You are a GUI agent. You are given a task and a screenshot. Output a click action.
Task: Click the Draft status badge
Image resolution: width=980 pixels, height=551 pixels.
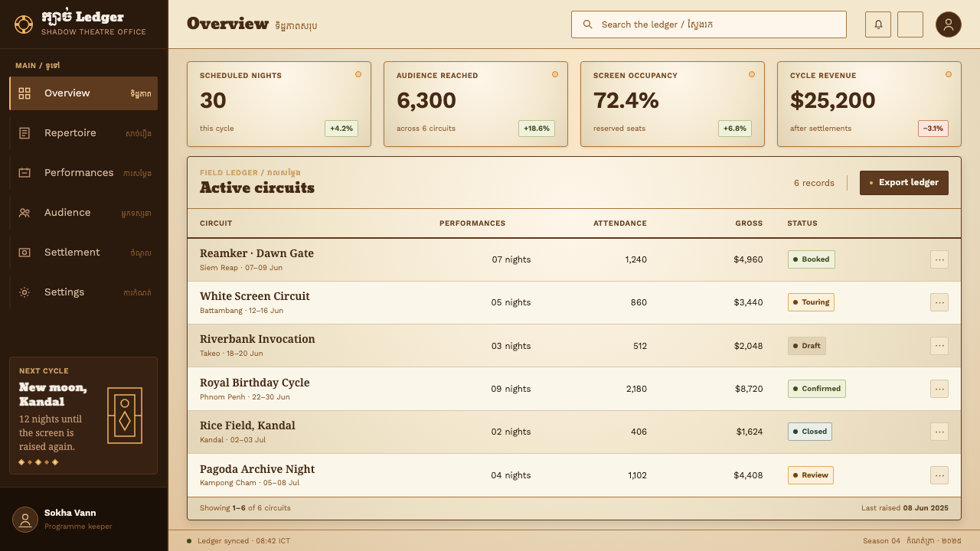[807, 346]
